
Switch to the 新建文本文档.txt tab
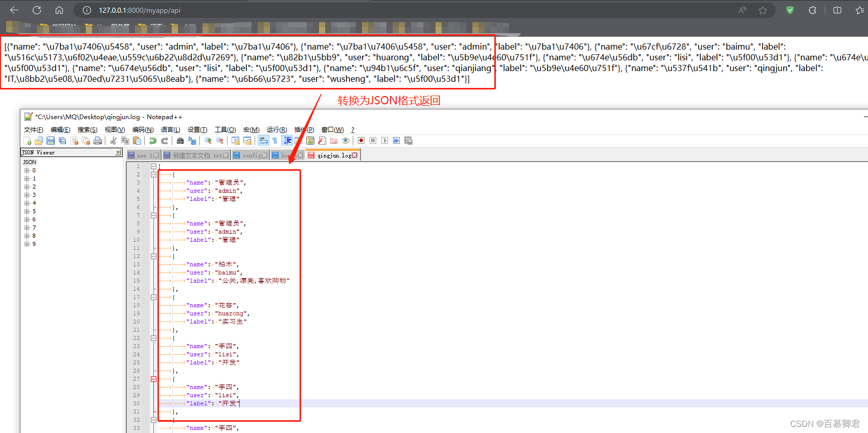(197, 155)
